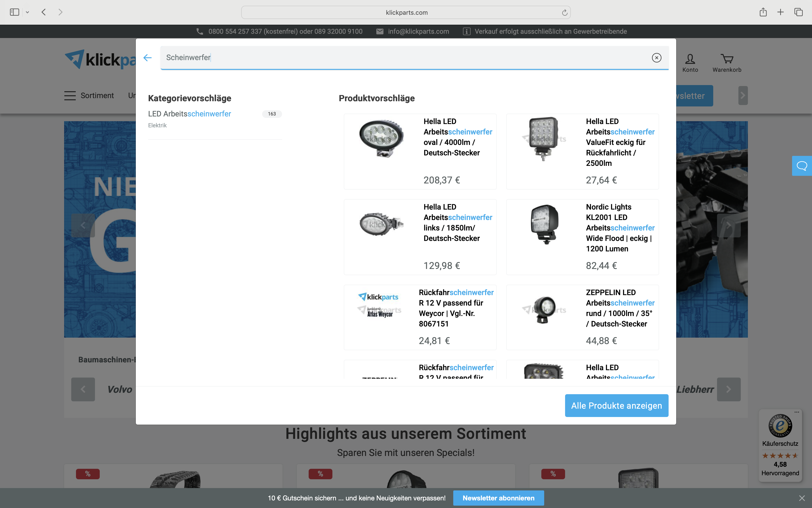The width and height of the screenshot is (812, 508).
Task: Open the Warenkorb shopping cart
Action: [x=727, y=63]
